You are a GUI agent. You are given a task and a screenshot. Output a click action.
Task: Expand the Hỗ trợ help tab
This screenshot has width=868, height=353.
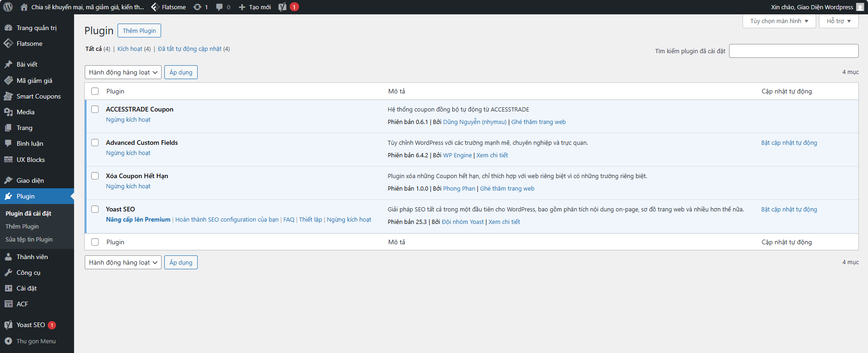coord(839,21)
